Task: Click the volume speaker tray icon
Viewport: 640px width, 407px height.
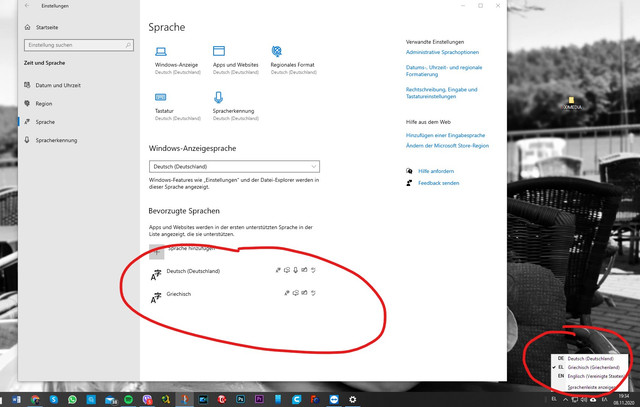Action: [584, 399]
